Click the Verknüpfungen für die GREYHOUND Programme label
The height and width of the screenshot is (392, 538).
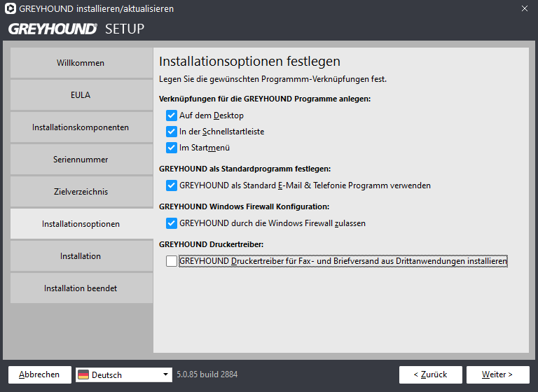pyautogui.click(x=265, y=99)
